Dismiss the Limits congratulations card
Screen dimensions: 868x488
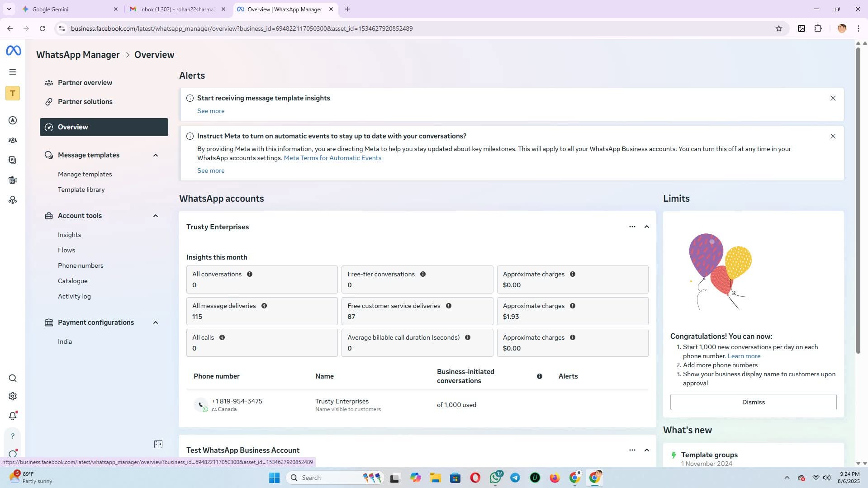point(753,402)
